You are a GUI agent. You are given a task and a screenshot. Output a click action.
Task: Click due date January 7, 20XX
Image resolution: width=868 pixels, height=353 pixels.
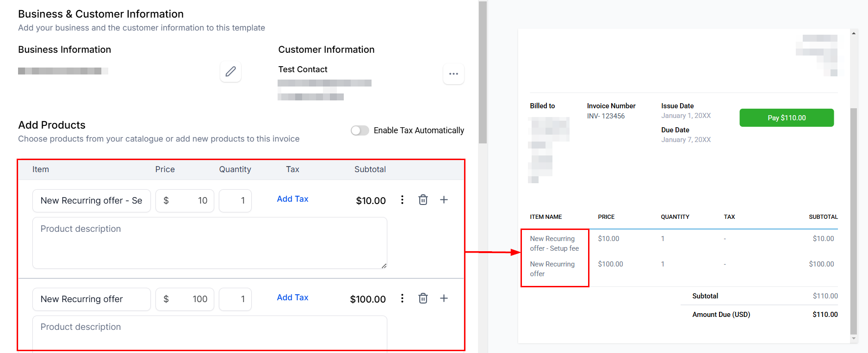[686, 140]
